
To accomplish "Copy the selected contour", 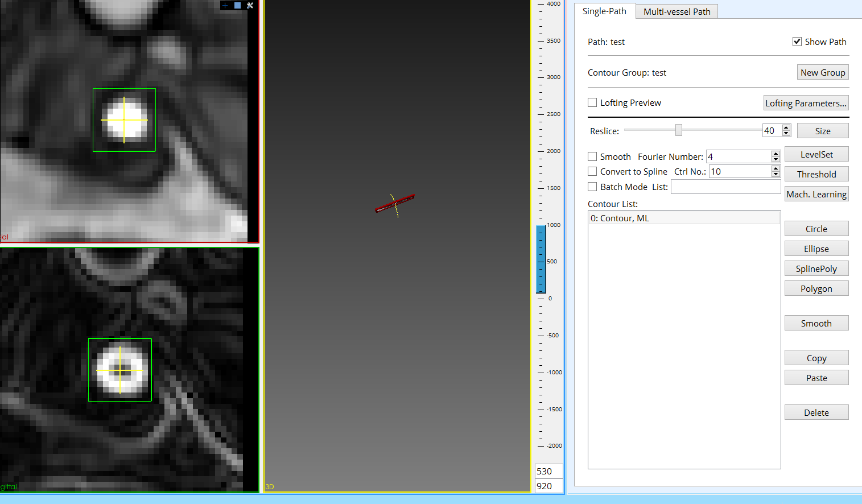I will pos(816,358).
